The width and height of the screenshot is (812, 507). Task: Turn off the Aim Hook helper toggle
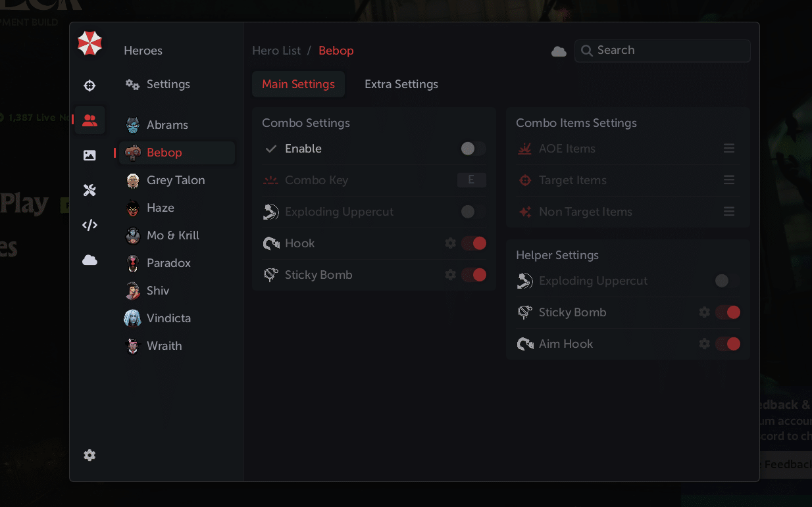[728, 344]
